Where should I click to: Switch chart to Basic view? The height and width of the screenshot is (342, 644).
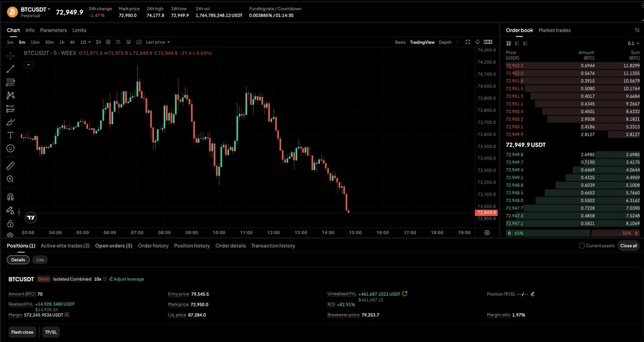coord(400,42)
